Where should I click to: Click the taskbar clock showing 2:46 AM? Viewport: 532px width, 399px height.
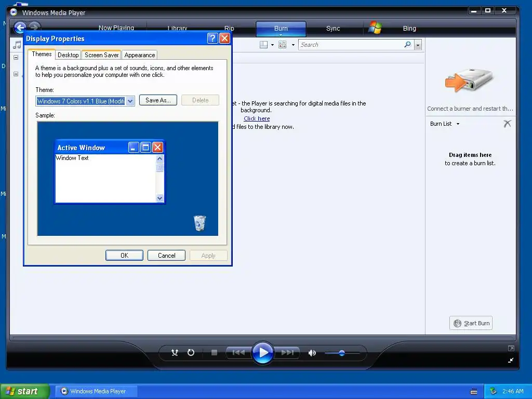tap(513, 391)
